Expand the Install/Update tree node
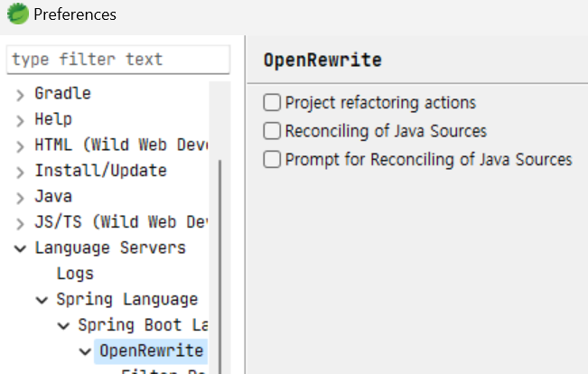 point(20,173)
